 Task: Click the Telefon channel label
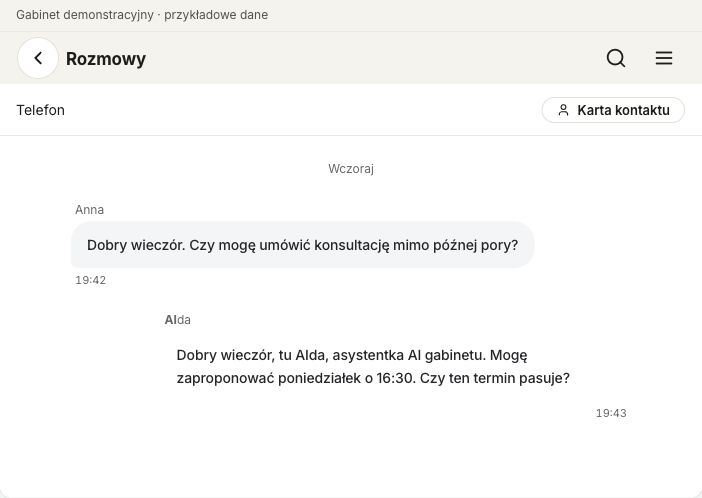tap(41, 110)
